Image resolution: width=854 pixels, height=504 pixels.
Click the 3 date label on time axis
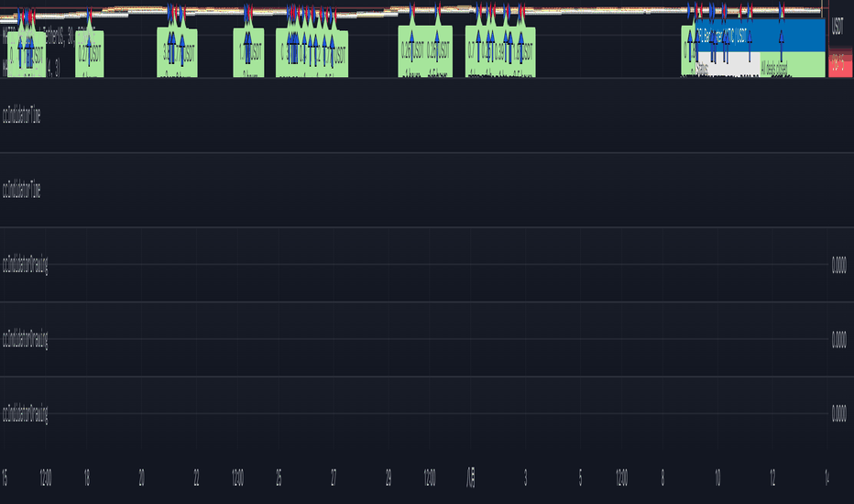pyautogui.click(x=526, y=477)
